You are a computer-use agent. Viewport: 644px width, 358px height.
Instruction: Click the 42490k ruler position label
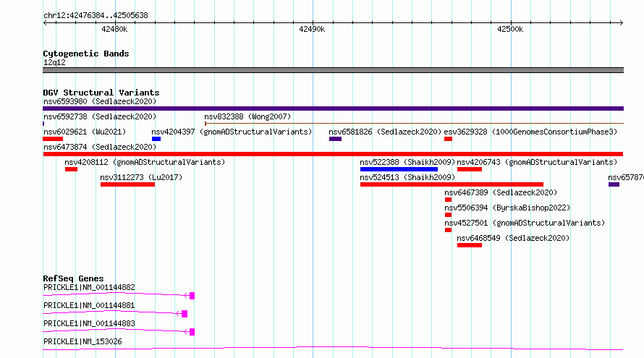point(312,29)
